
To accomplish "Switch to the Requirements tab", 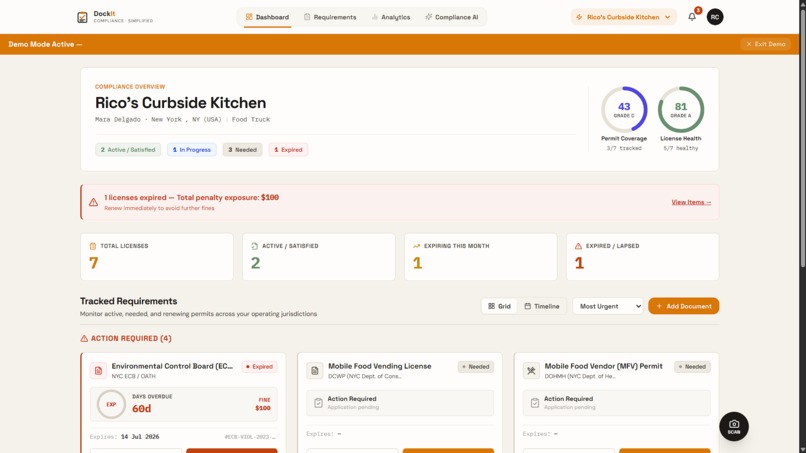I will [x=330, y=17].
